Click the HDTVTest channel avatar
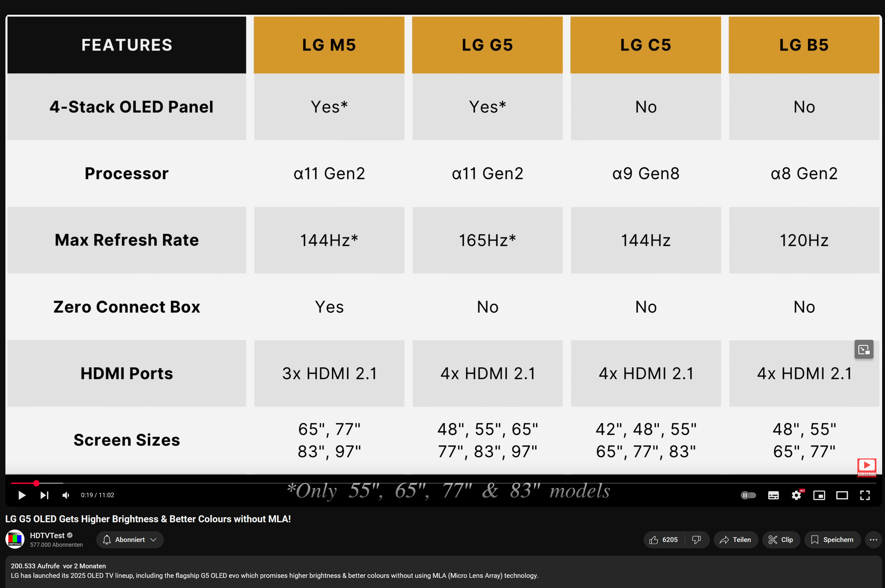 [x=15, y=539]
